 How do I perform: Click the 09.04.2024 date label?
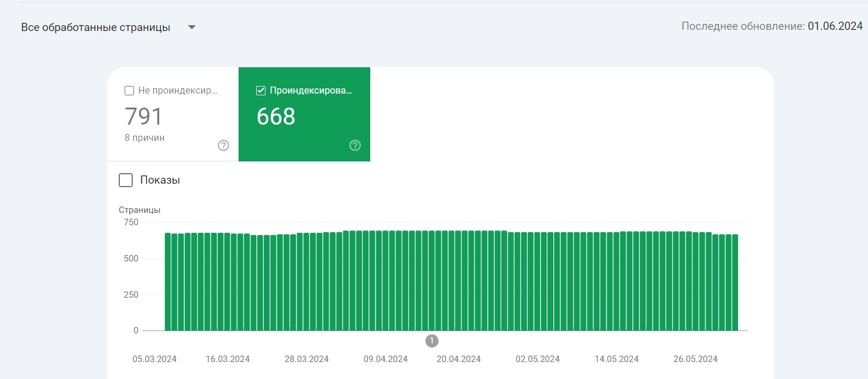[385, 359]
